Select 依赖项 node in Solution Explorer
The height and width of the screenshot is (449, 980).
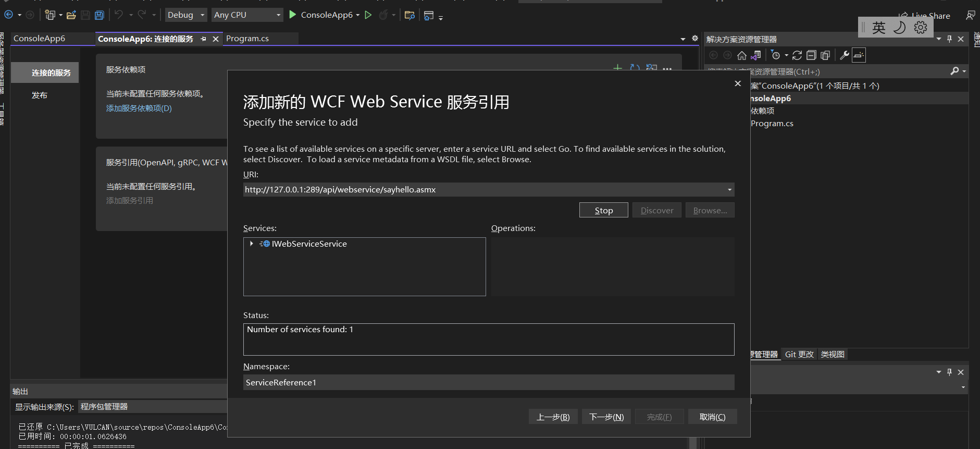click(x=763, y=111)
